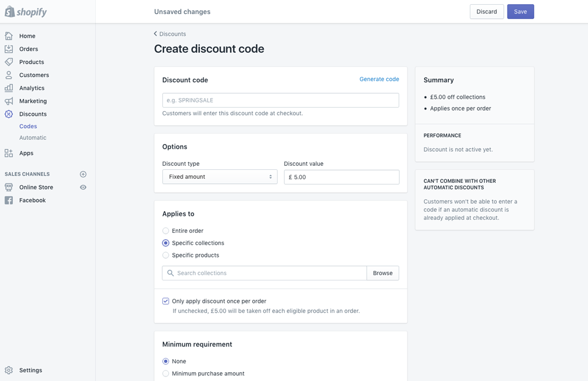Screen dimensions: 588x381
Task: Select the 'Specific products' radio button
Action: coord(165,255)
